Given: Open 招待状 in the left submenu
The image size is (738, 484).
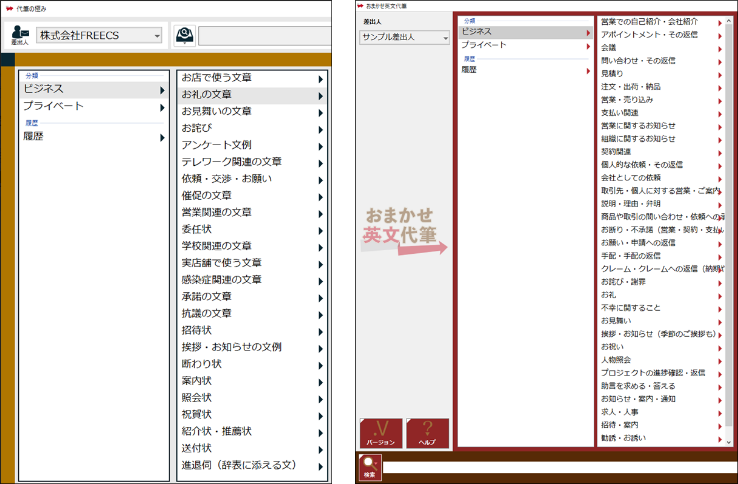Looking at the screenshot, I should point(250,330).
